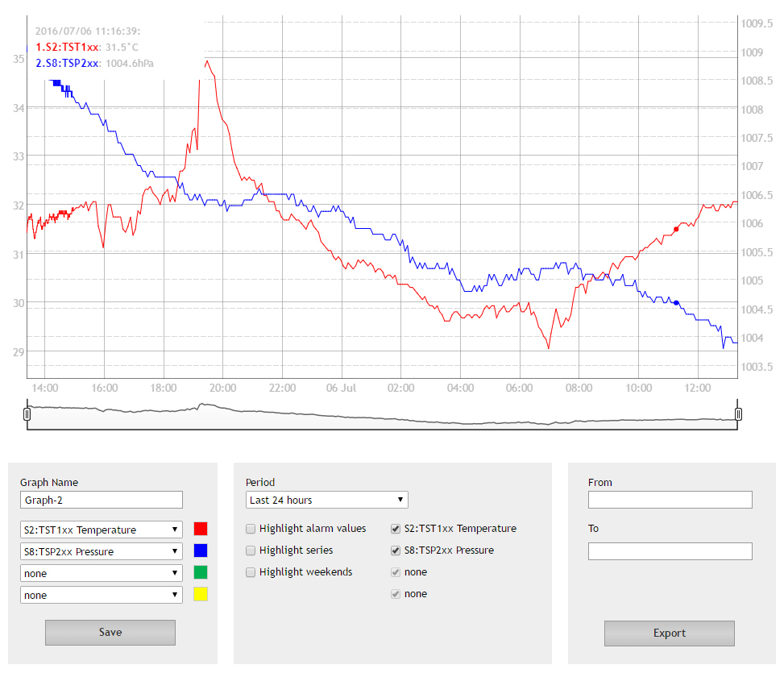Click the blue series color swatch
This screenshot has height=673, width=784.
201,550
